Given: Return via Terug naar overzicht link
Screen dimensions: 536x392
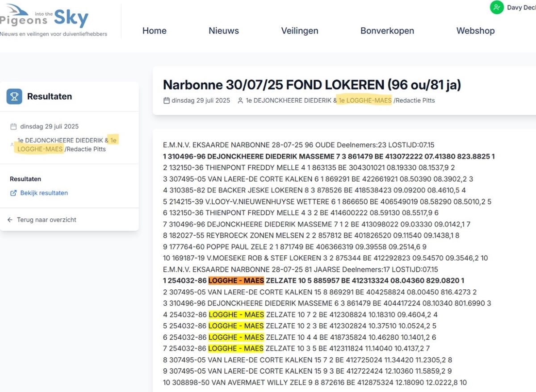Looking at the screenshot, I should click(46, 220).
